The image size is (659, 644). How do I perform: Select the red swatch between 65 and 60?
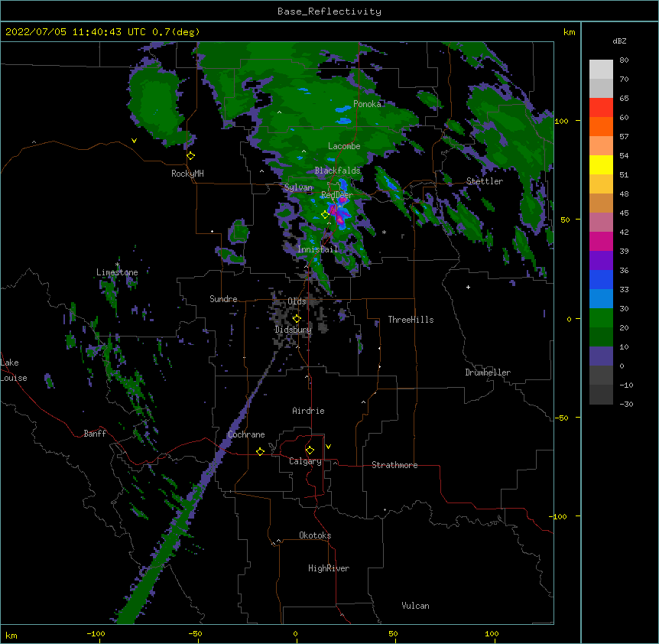[601, 108]
